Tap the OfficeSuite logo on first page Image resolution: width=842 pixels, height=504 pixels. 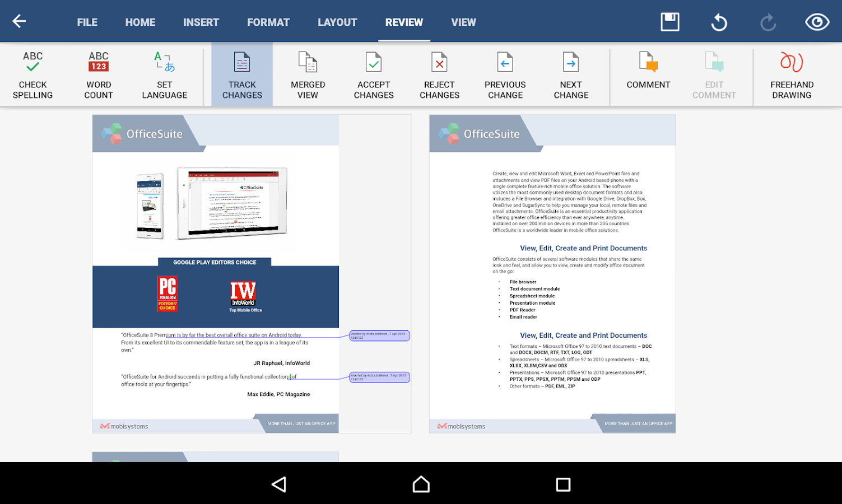(x=142, y=134)
